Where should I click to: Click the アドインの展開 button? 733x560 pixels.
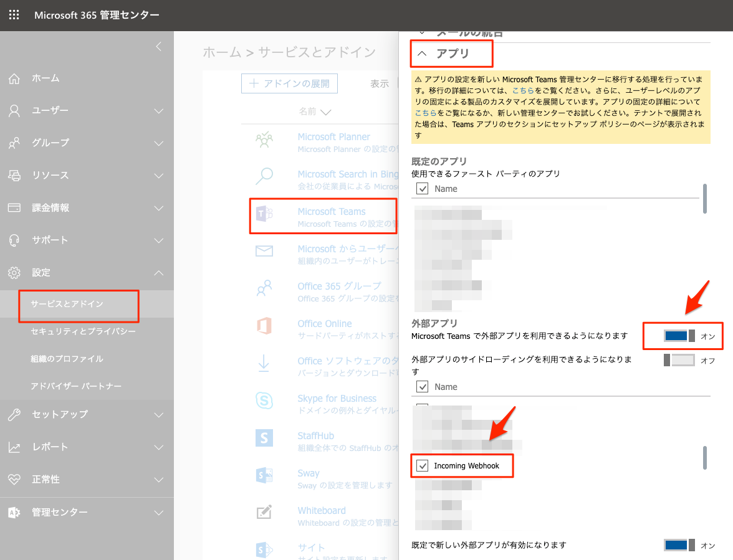point(289,83)
